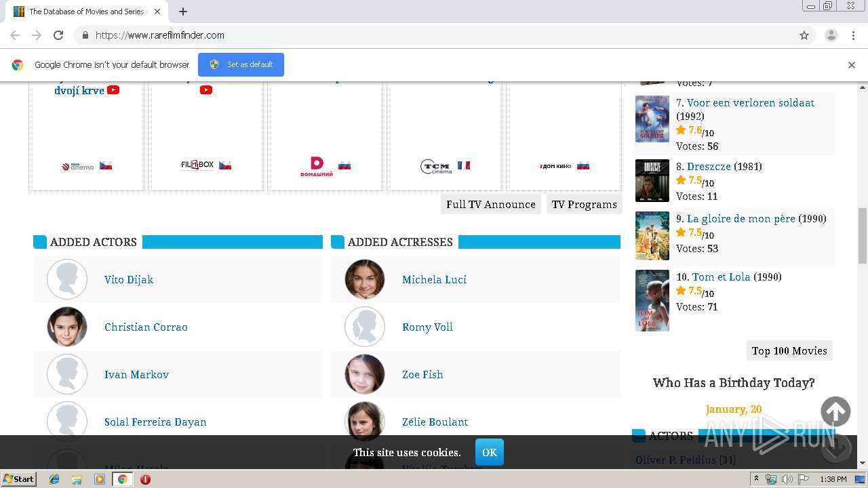Screen dimensions: 868x488
Task: Click La gloire de mon père poster
Action: [x=652, y=236]
